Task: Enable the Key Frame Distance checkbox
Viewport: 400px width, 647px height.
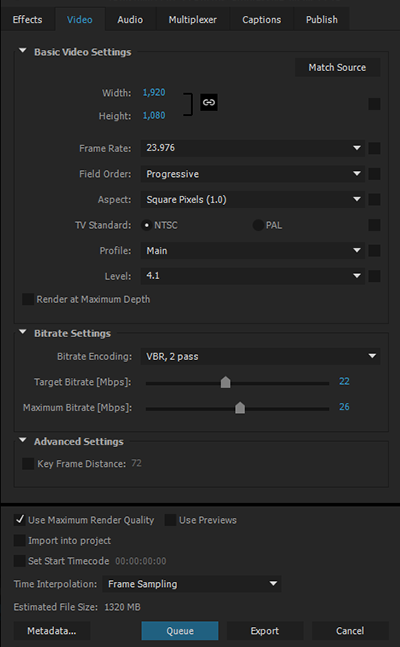Action: (28, 463)
